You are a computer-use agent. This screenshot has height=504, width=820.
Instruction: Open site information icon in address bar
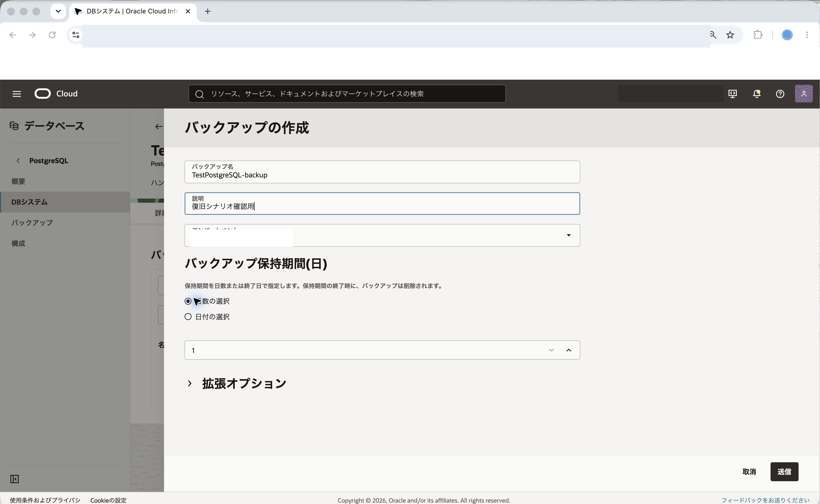[x=76, y=35]
